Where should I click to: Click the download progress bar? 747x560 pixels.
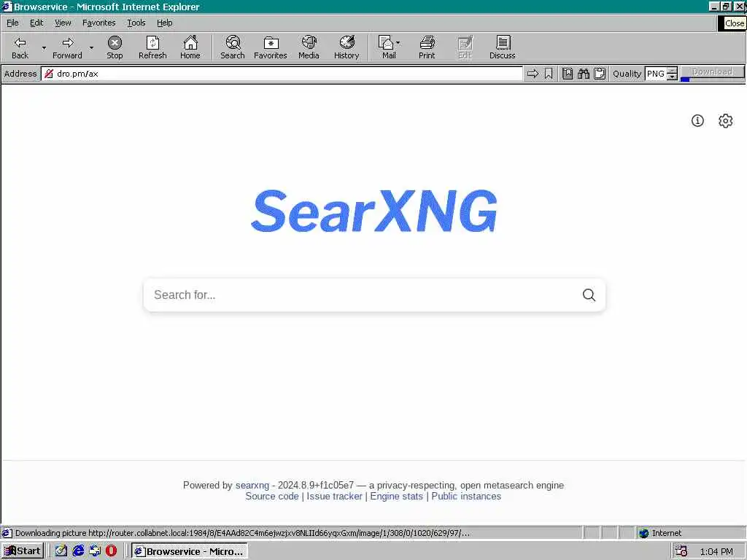click(x=712, y=79)
